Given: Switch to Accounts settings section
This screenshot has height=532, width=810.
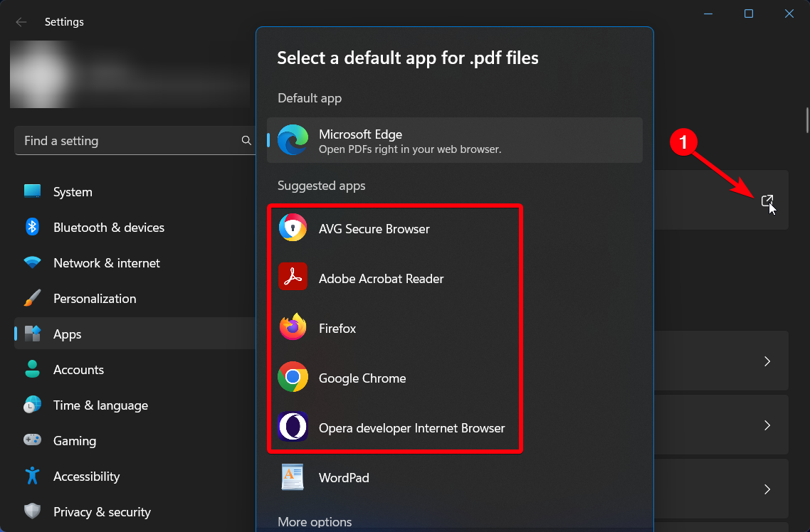Looking at the screenshot, I should [x=78, y=369].
